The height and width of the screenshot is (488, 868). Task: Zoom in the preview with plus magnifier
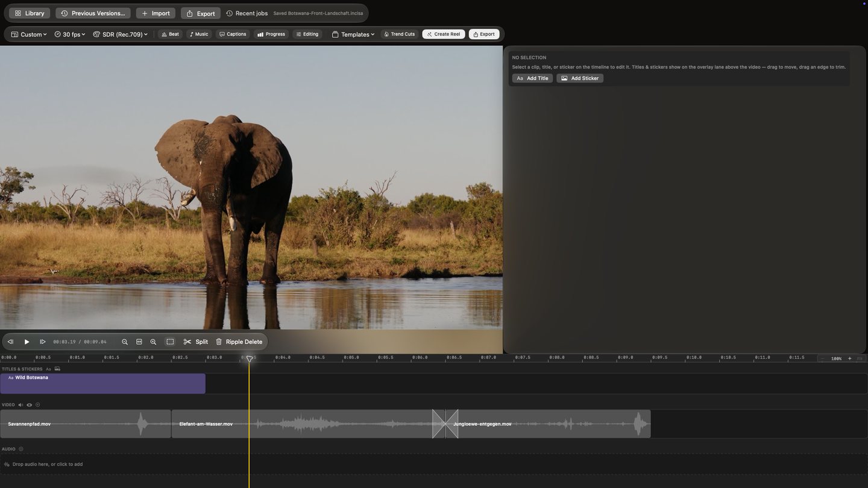pos(153,342)
